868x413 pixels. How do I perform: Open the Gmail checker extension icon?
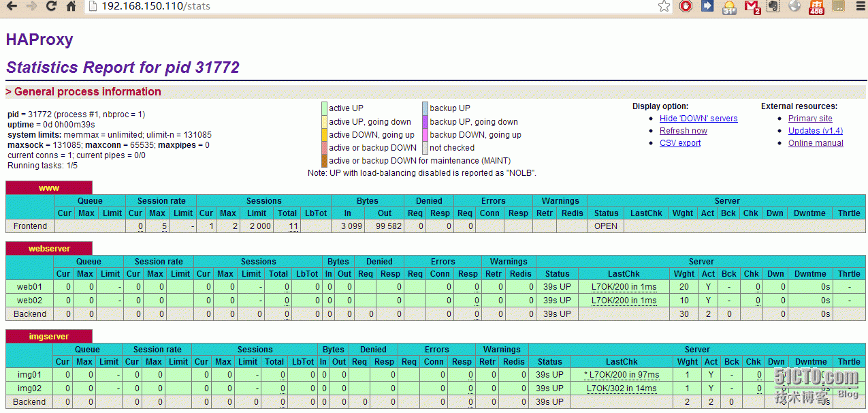752,7
